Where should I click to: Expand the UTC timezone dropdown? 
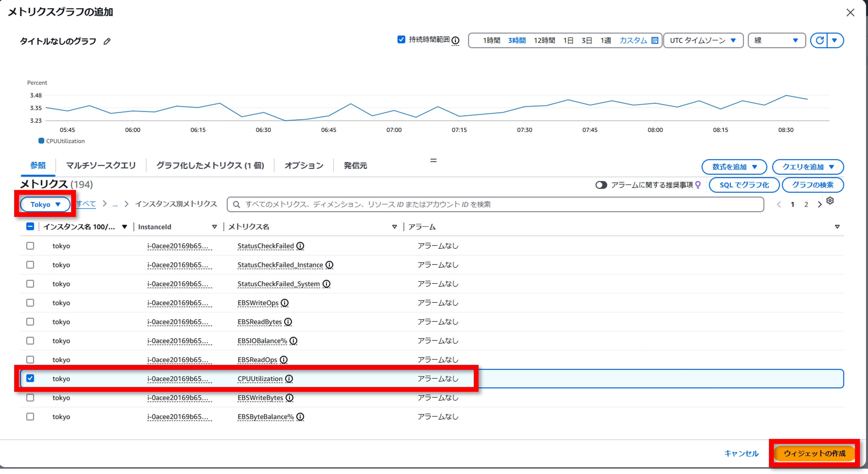point(703,40)
